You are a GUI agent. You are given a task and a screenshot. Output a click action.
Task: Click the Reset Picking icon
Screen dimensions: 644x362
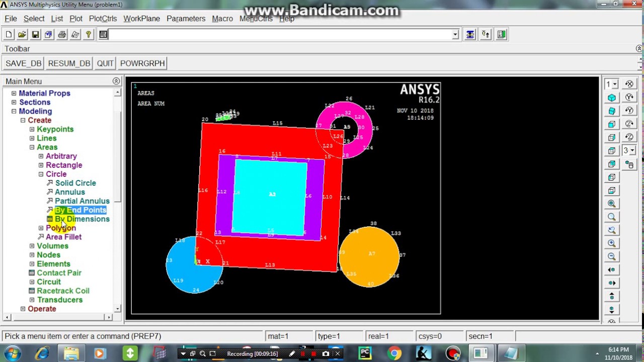point(486,34)
